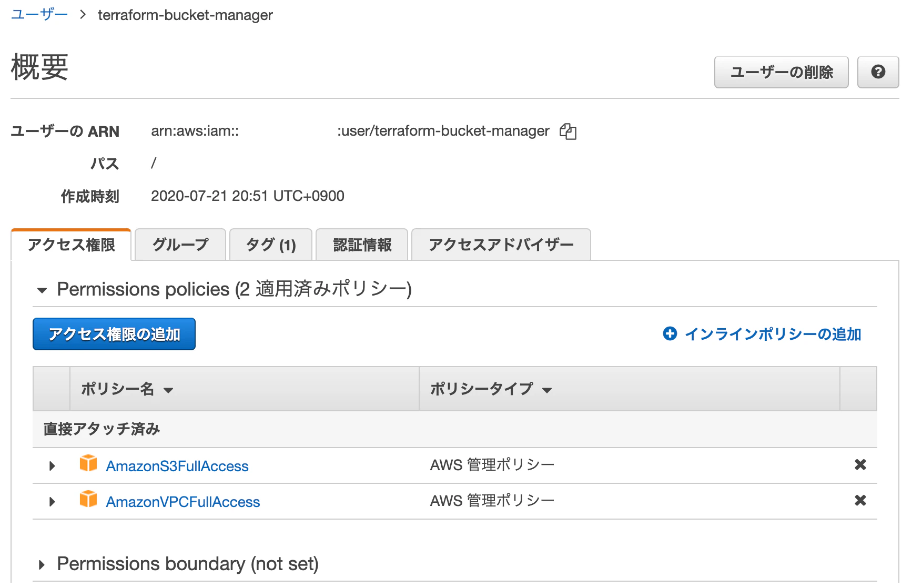
Task: Open the インラインポリシーの追加 link
Action: tap(773, 334)
